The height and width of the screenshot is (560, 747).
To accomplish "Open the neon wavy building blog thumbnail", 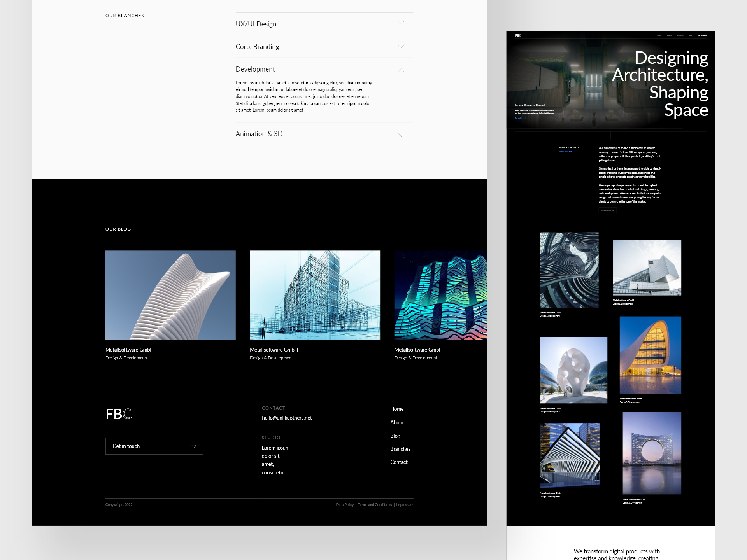I will pos(440,295).
